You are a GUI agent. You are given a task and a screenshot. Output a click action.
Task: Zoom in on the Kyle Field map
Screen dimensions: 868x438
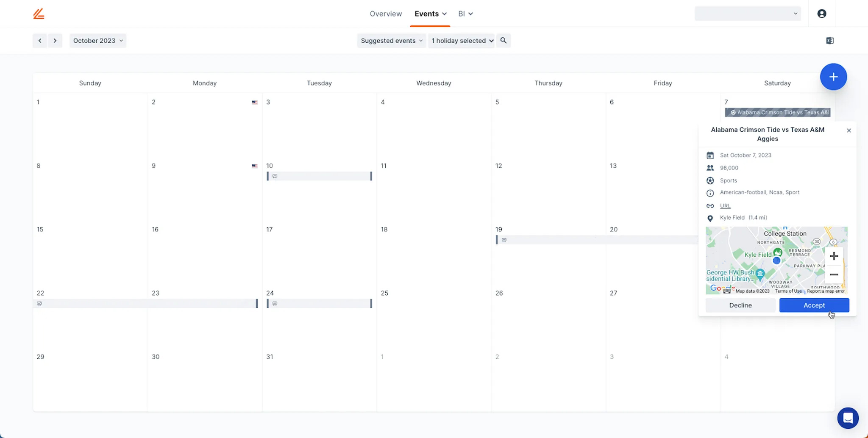[834, 255]
